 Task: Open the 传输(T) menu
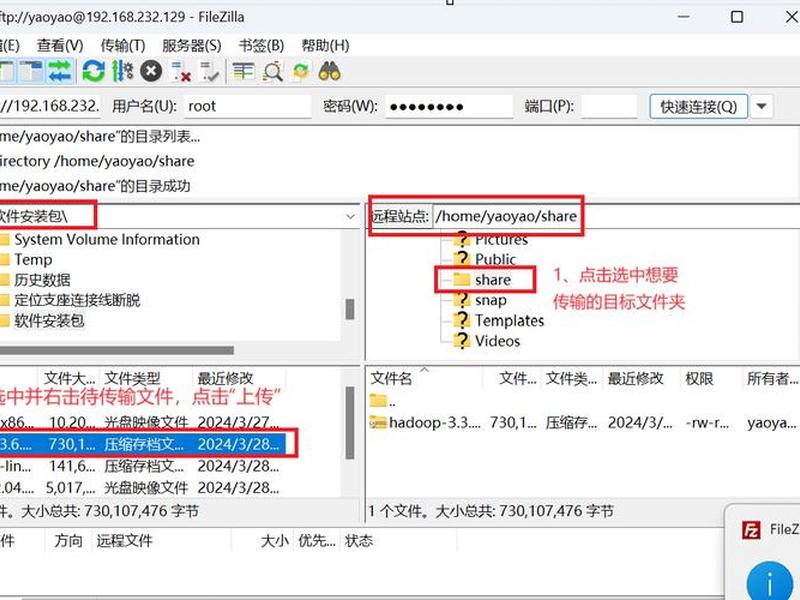coord(123,46)
